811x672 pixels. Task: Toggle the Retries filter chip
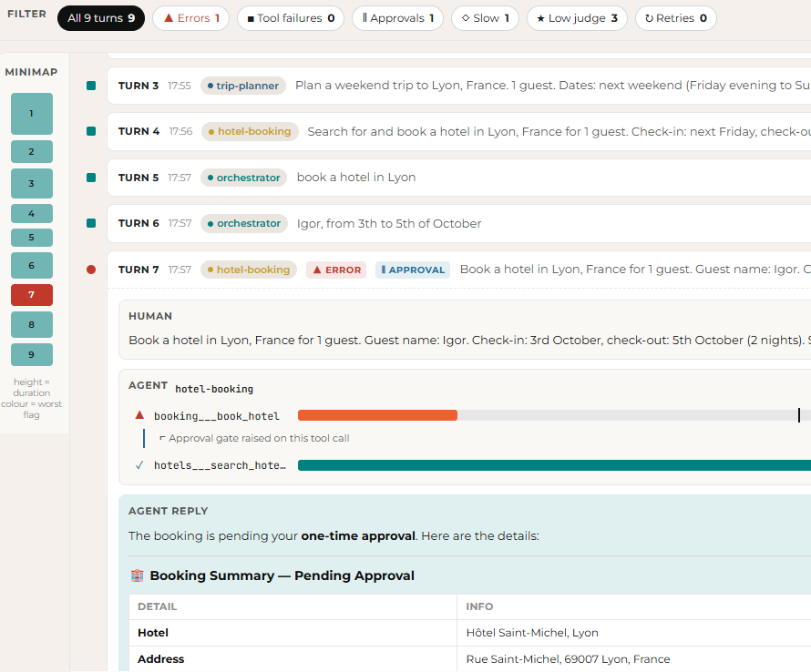[x=676, y=18]
